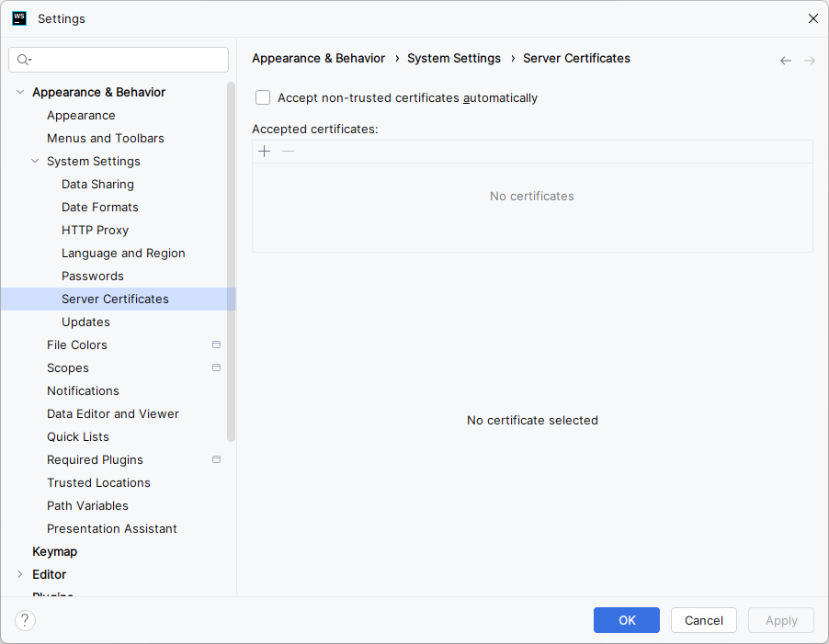Click the 'No certificate selected' text
829x644 pixels.
[x=532, y=420]
